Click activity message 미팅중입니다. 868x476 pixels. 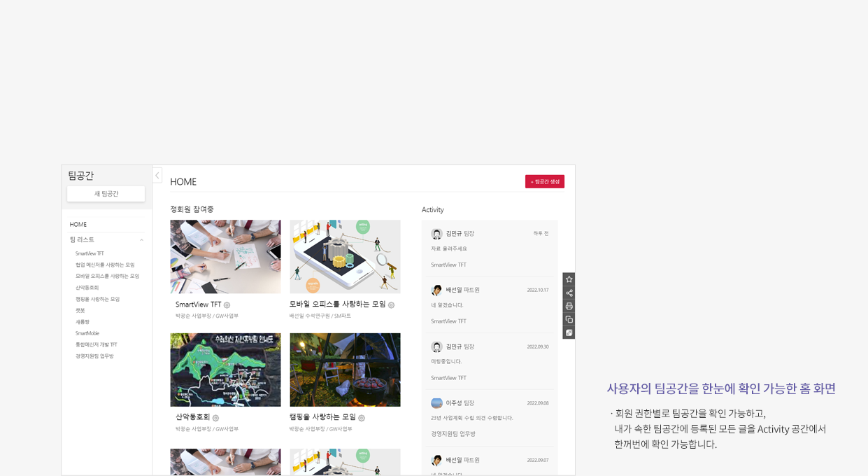pos(446,361)
